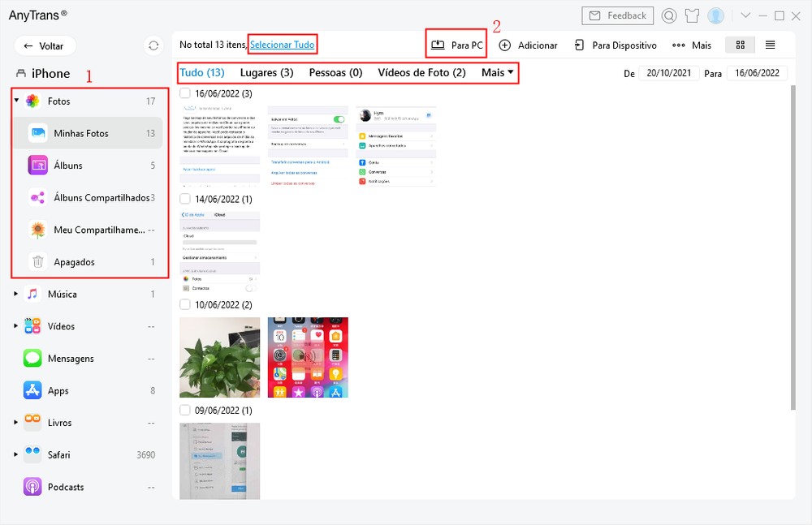Image resolution: width=812 pixels, height=525 pixels.
Task: Expand the Música tree section
Action: pyautogui.click(x=16, y=294)
